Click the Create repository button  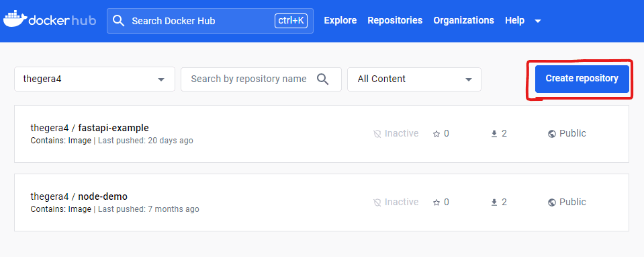coord(582,79)
